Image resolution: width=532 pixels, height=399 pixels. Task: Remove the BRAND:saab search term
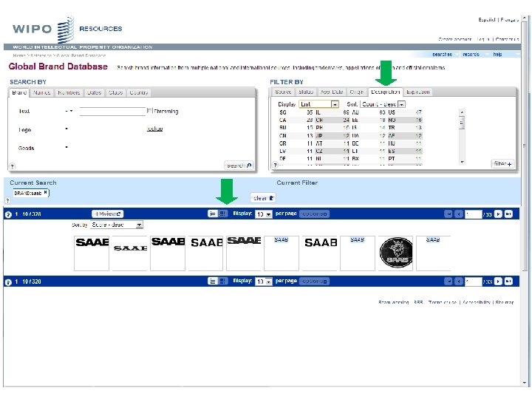[46, 192]
